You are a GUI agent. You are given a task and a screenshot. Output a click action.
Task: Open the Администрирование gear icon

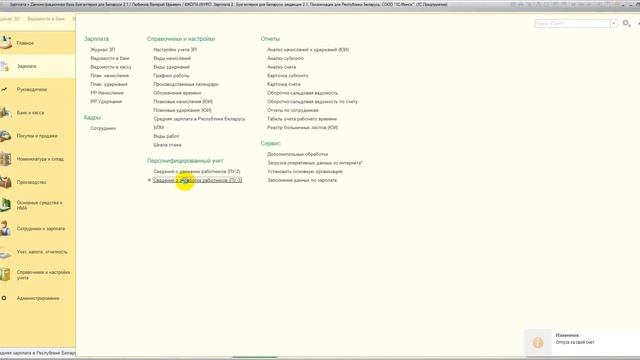click(x=4, y=298)
